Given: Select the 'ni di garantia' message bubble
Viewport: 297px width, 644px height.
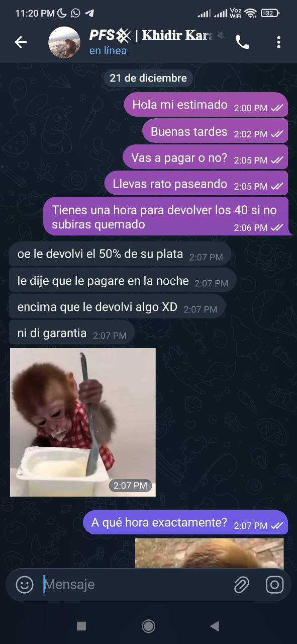Looking at the screenshot, I should [x=72, y=333].
